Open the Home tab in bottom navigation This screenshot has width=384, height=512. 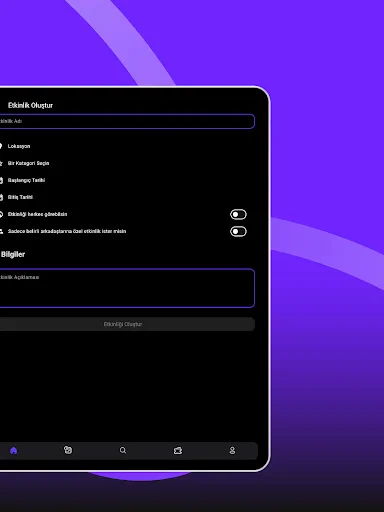tap(14, 451)
